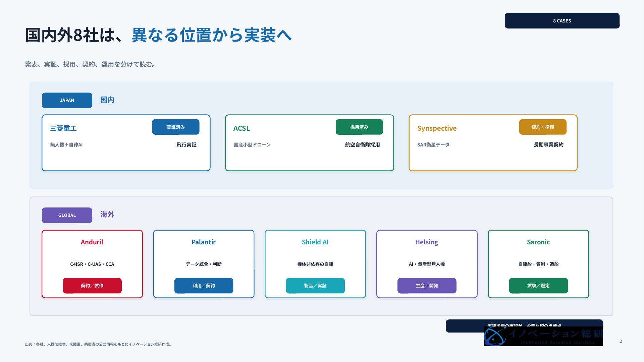Viewport: 644px width, 362px height.
Task: Select the ACSL card title
Action: tap(241, 128)
